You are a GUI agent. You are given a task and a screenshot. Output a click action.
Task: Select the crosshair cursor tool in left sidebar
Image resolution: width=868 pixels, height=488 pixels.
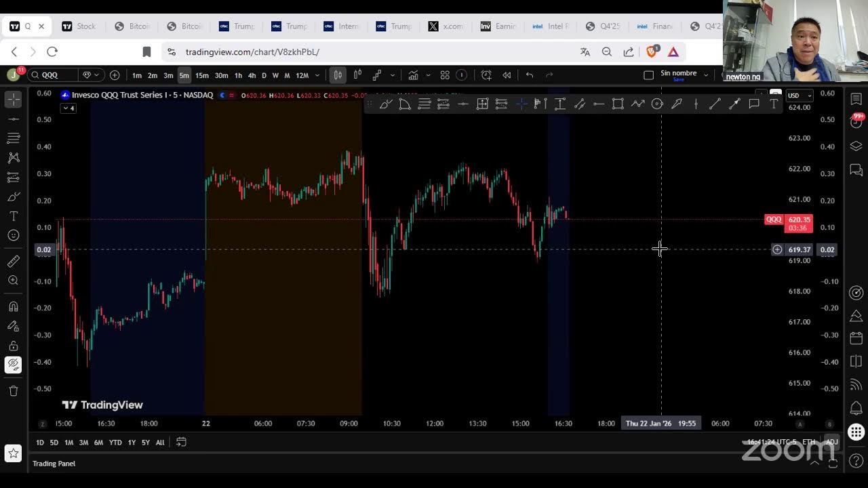coord(14,100)
